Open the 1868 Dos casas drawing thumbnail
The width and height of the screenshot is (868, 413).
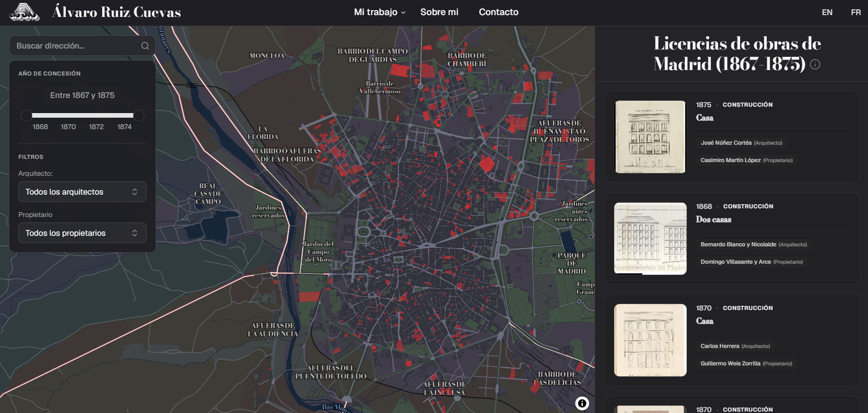[x=650, y=239]
